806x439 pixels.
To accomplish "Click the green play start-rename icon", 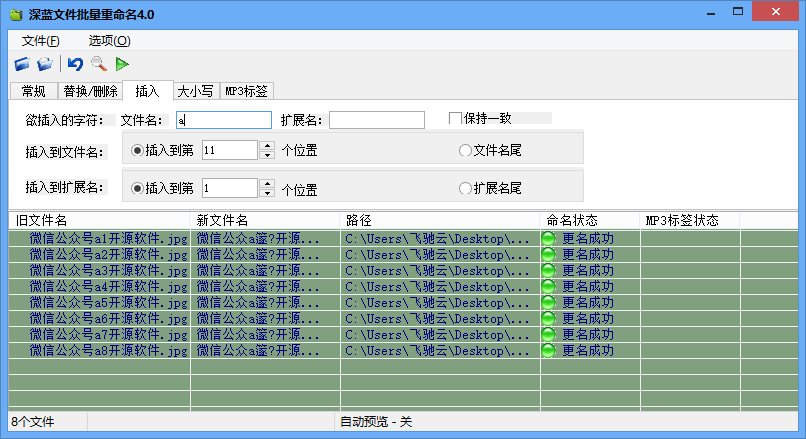I will [x=122, y=64].
